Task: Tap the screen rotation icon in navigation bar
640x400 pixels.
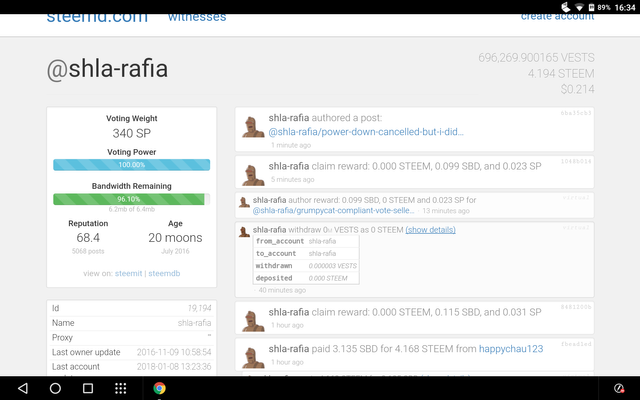Action: coord(619,388)
